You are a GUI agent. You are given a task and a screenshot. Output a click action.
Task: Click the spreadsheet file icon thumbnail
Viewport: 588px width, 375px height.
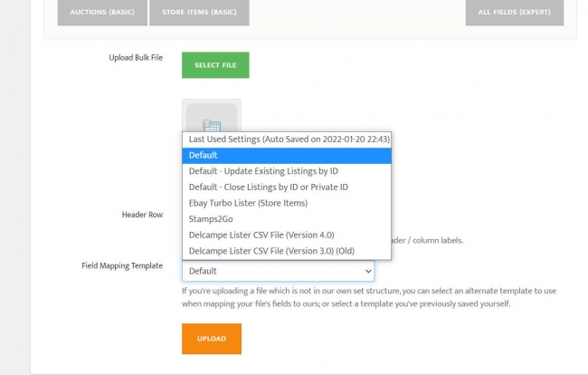(212, 118)
